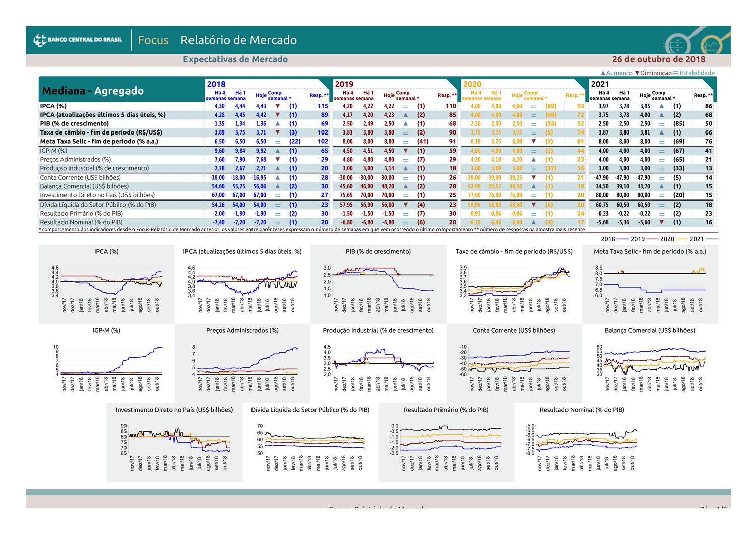Click the 2018 decrease arrow for Preços Administrados
Image resolution: width=756 pixels, height=534 pixels.
tap(277, 159)
